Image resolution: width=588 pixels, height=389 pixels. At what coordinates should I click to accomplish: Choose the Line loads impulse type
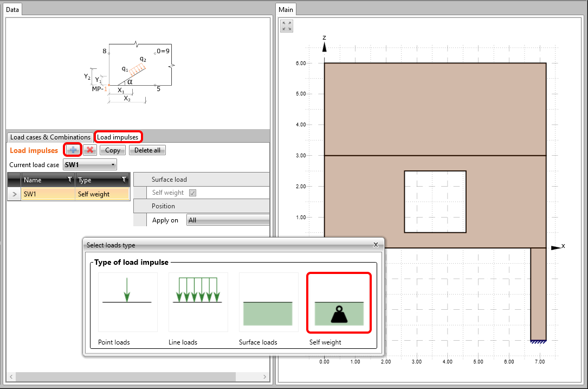(198, 302)
